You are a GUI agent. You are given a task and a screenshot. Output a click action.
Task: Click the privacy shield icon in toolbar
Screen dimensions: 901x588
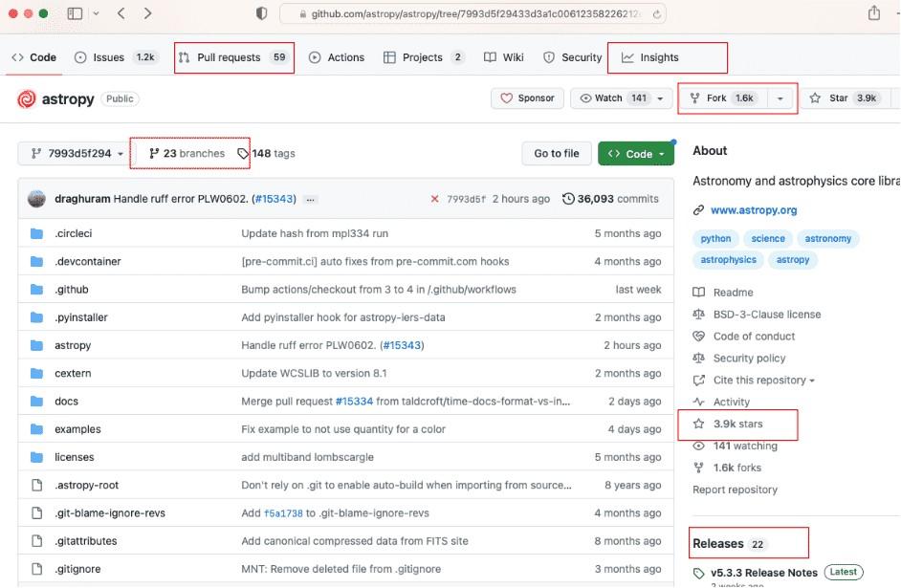click(261, 13)
